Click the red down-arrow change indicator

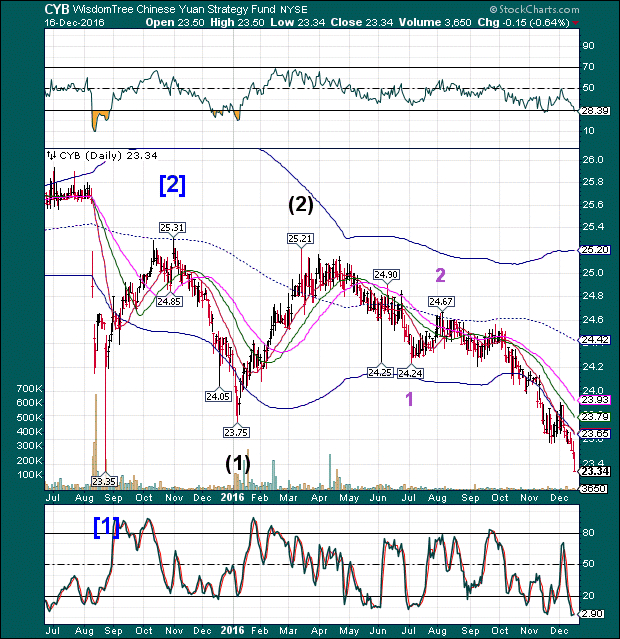(x=575, y=23)
